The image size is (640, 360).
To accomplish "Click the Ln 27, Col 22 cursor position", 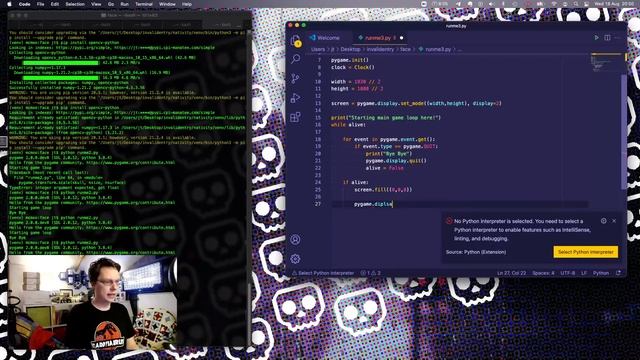I will coord(511,273).
